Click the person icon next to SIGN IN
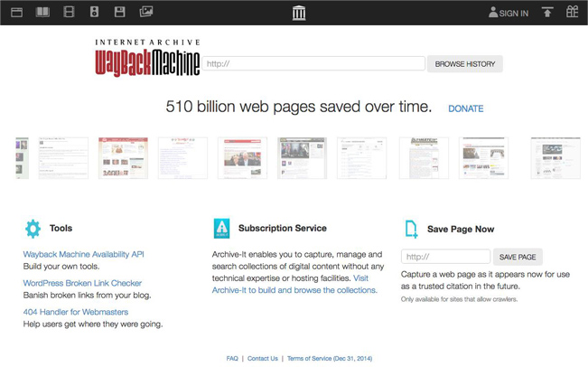 (x=493, y=13)
